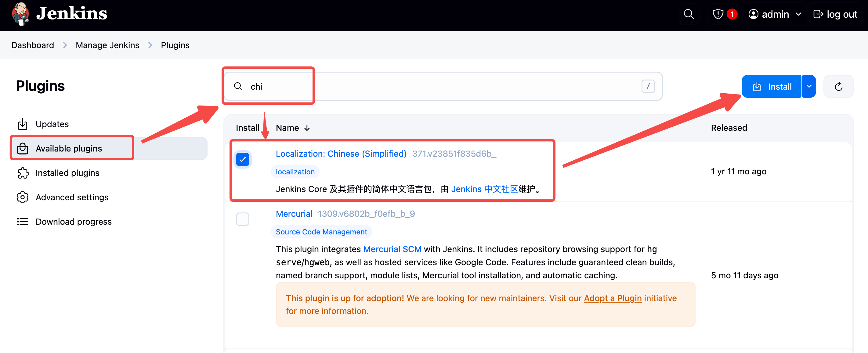Image resolution: width=868 pixels, height=353 pixels.
Task: Click the admin user avatar icon
Action: click(753, 14)
